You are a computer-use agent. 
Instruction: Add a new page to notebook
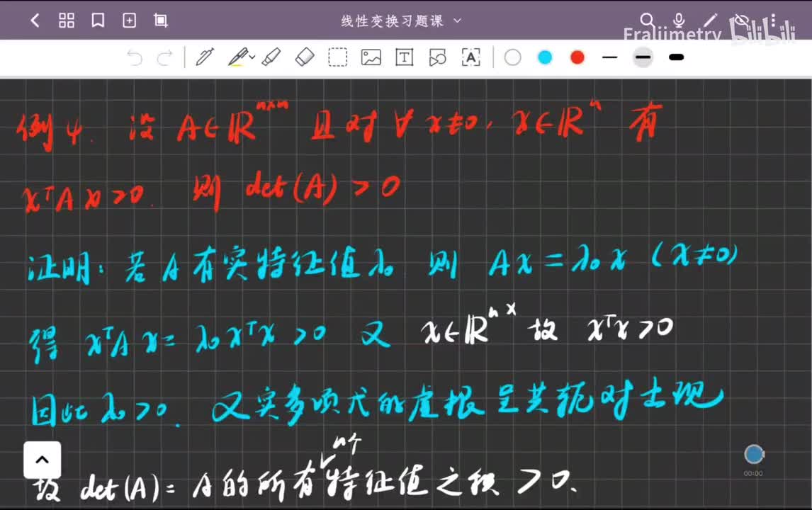pyautogui.click(x=129, y=21)
